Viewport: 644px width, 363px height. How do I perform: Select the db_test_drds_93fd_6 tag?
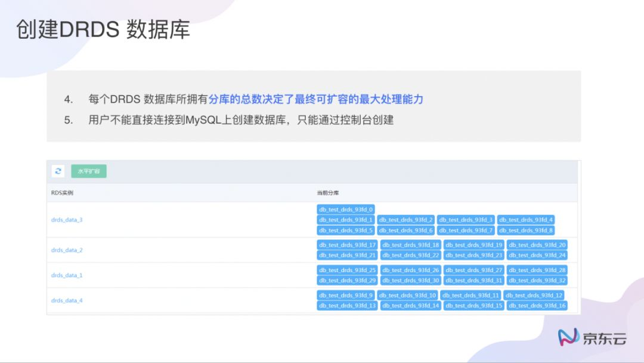tap(406, 230)
